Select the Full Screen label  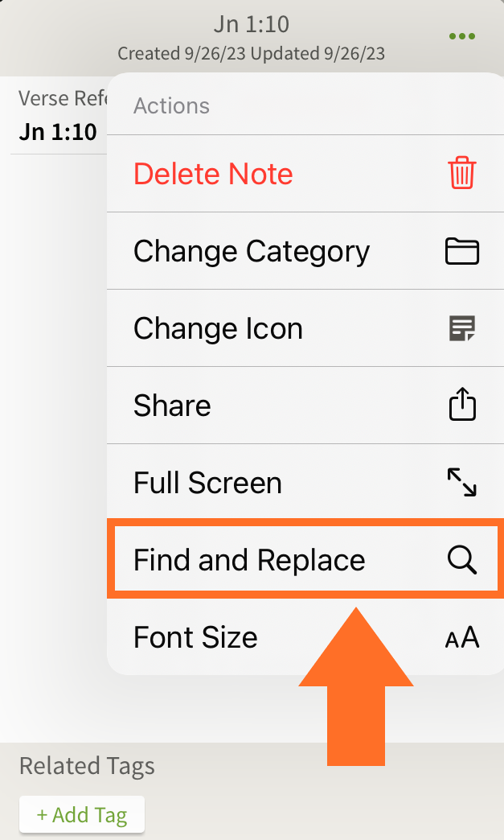207,483
